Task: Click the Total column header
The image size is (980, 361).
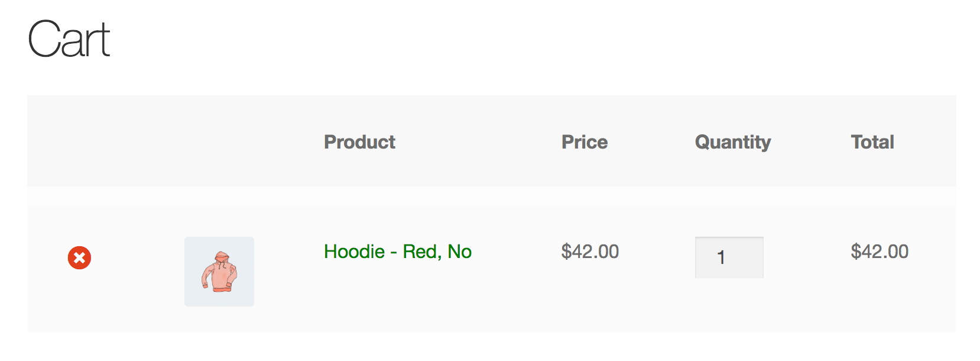Action: click(x=872, y=142)
